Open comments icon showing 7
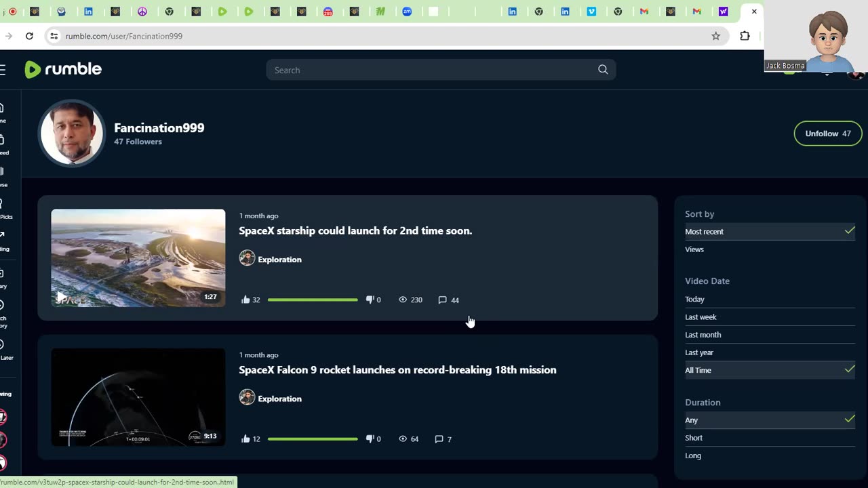 pyautogui.click(x=439, y=439)
